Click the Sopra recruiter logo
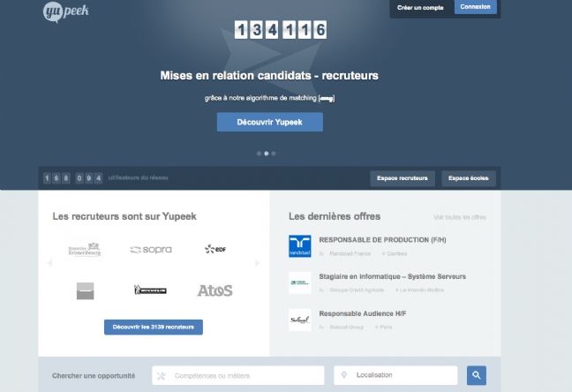The height and width of the screenshot is (392, 572). (x=151, y=250)
